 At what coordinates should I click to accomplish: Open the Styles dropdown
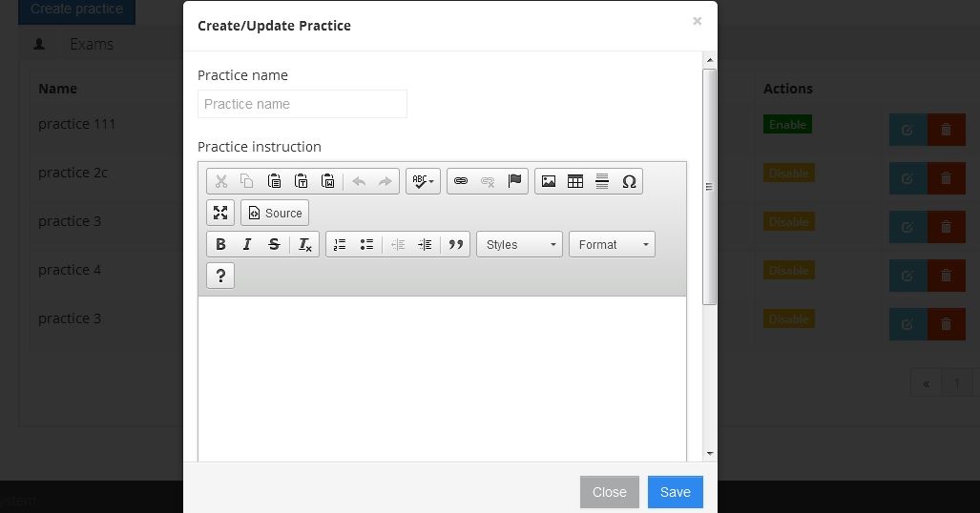[520, 245]
